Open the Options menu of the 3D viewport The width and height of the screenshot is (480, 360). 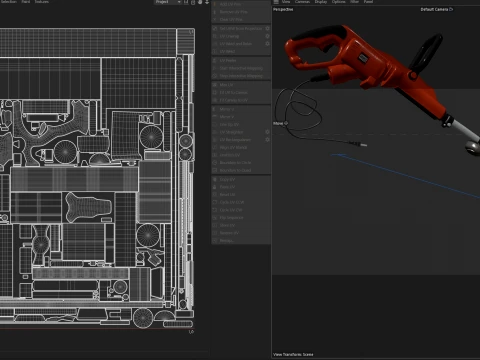point(339,2)
